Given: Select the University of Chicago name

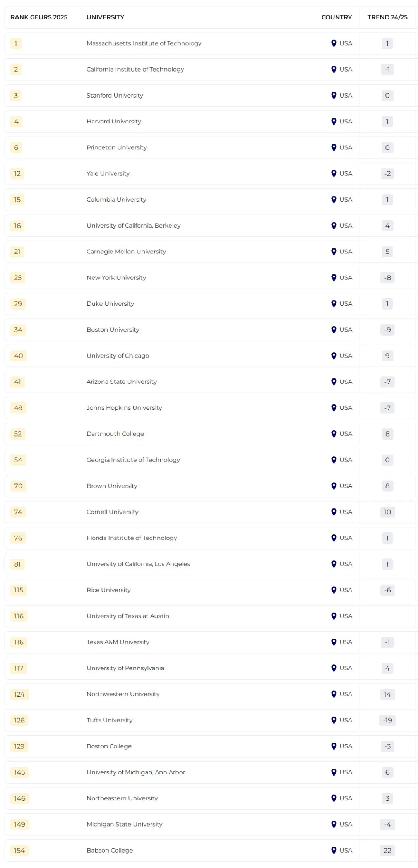Looking at the screenshot, I should point(118,356).
